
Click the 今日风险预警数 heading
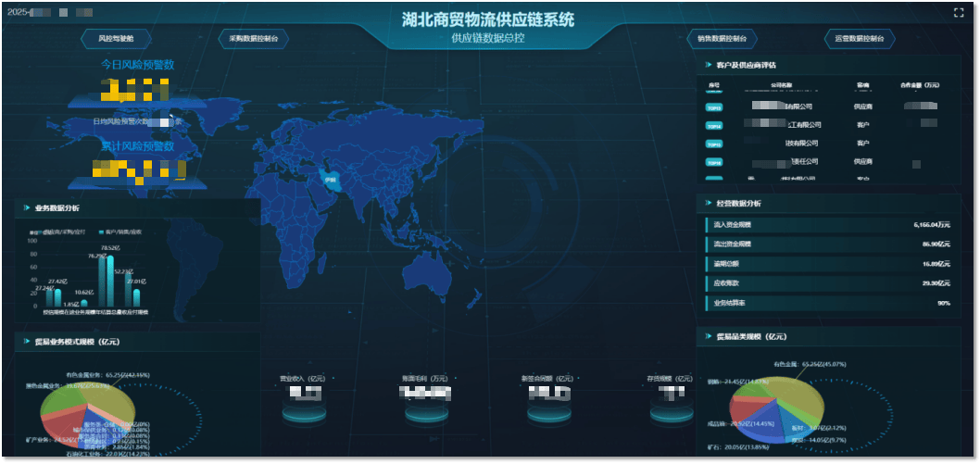137,64
